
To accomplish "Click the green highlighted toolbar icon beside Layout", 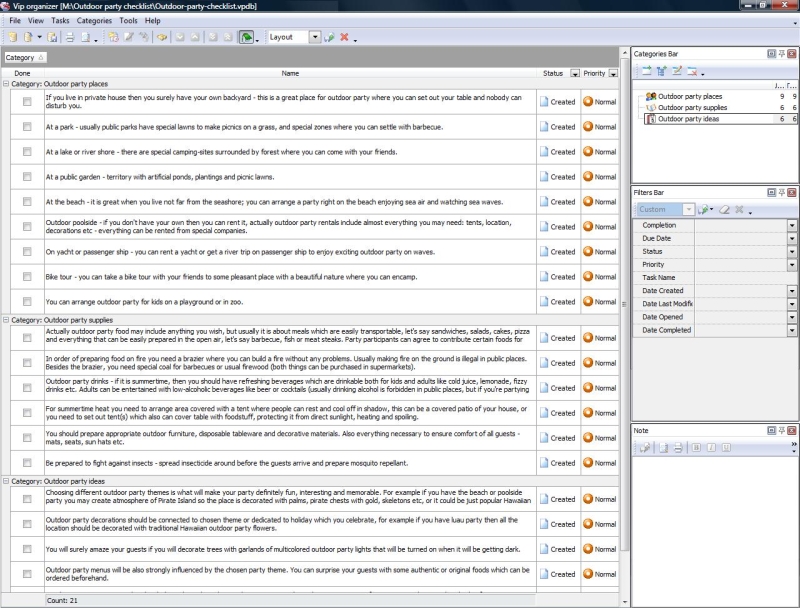I will pos(246,37).
